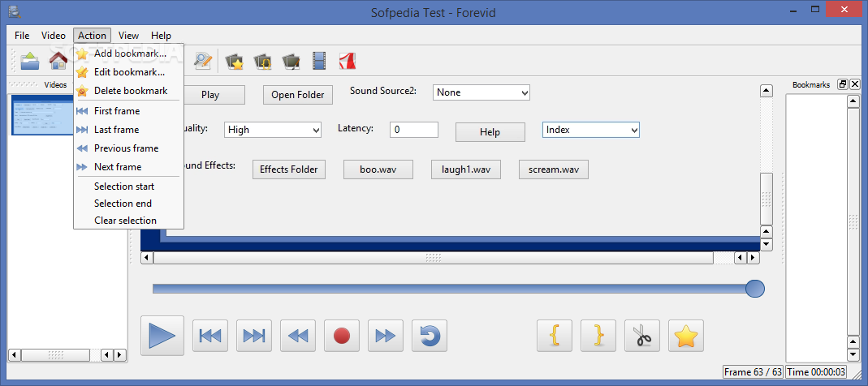Close the Bookmarks panel
Screen dimensions: 868x386
pos(855,84)
